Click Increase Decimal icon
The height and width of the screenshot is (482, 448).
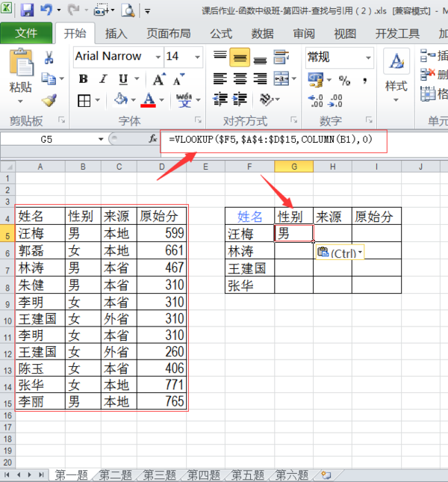click(x=316, y=101)
